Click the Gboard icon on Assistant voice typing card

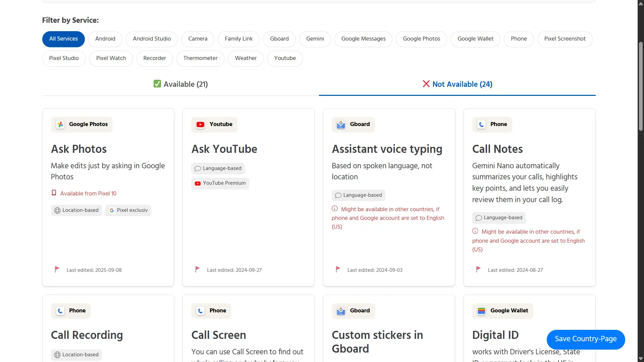pos(341,125)
